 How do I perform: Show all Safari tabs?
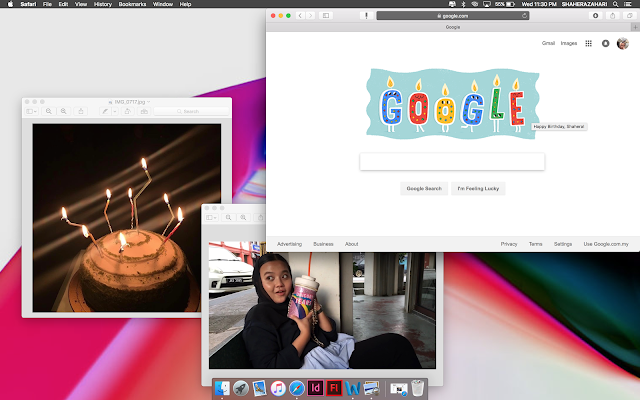(630, 16)
